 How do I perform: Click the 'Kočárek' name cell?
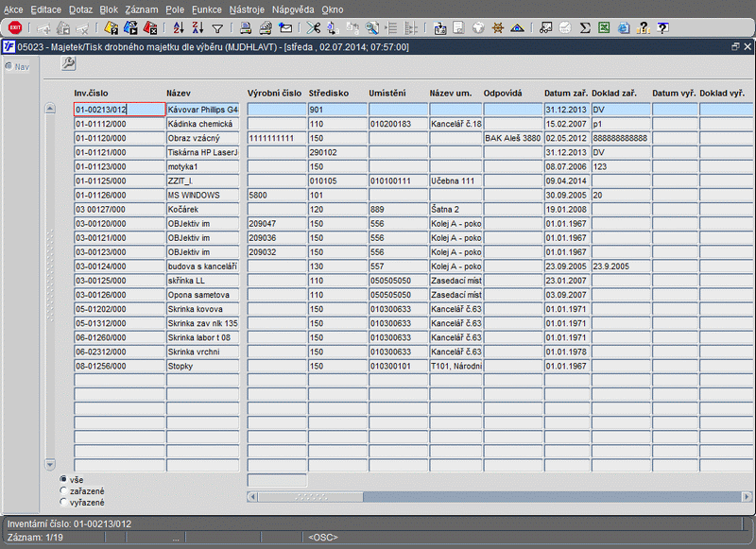click(x=202, y=209)
